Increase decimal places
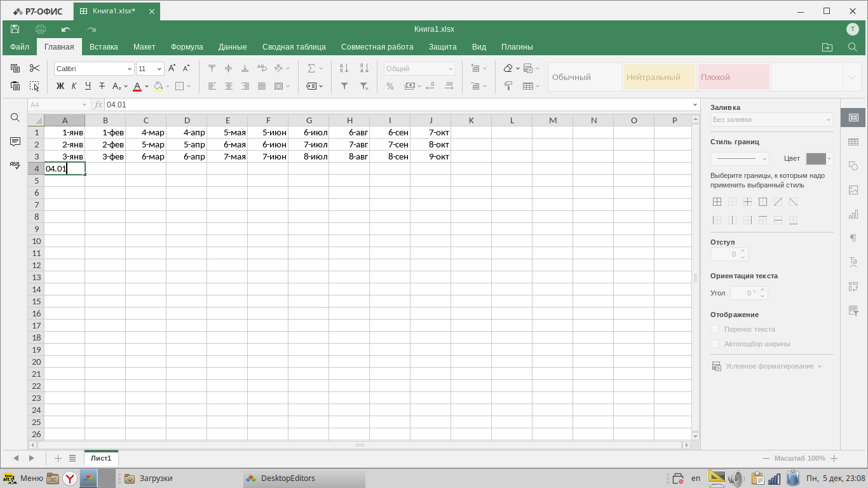 click(449, 86)
